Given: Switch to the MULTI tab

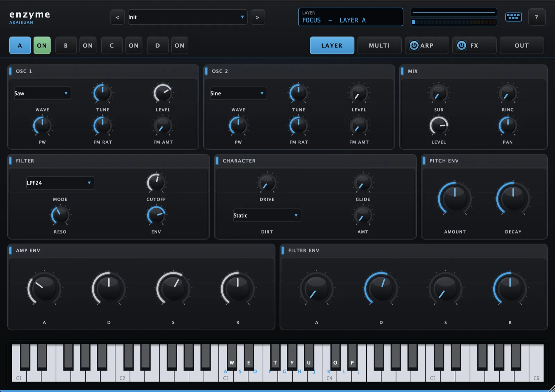Looking at the screenshot, I should tap(379, 45).
